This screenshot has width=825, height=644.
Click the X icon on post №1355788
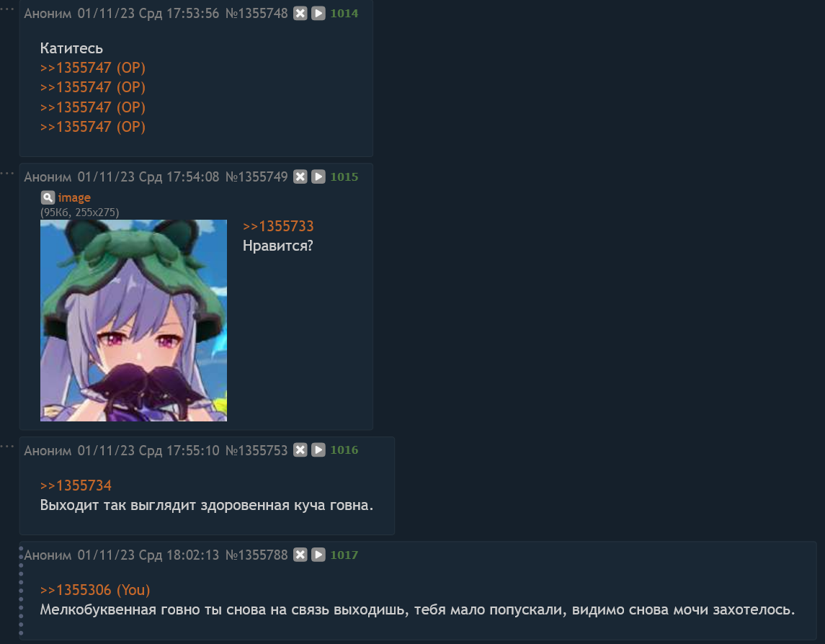tap(300, 555)
